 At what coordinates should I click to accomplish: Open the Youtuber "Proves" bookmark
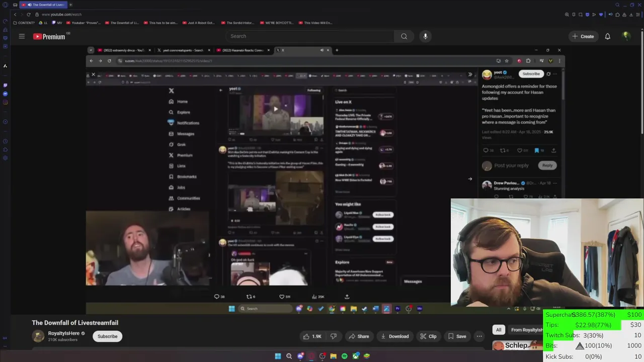83,23
